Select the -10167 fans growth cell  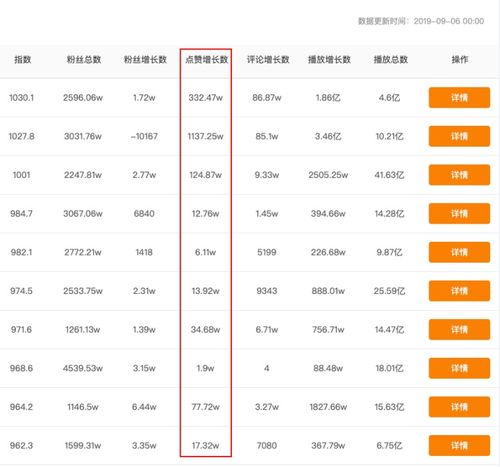coord(144,136)
